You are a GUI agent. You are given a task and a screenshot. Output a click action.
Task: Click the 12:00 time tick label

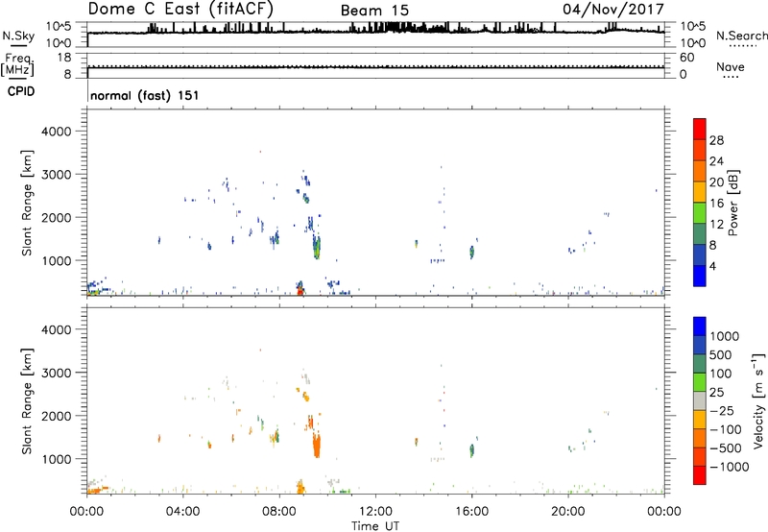pyautogui.click(x=375, y=512)
